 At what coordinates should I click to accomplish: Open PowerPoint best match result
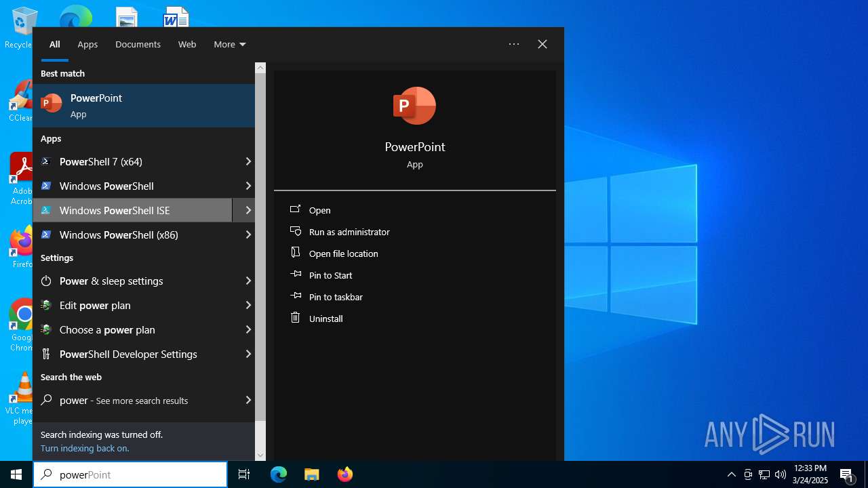point(144,106)
